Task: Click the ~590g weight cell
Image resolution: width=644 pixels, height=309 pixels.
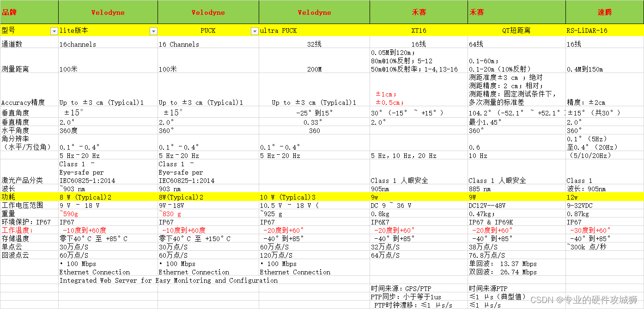Action: point(108,213)
